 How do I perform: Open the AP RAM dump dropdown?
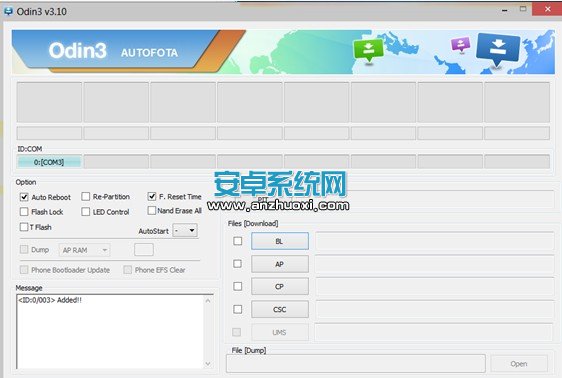coord(85,250)
